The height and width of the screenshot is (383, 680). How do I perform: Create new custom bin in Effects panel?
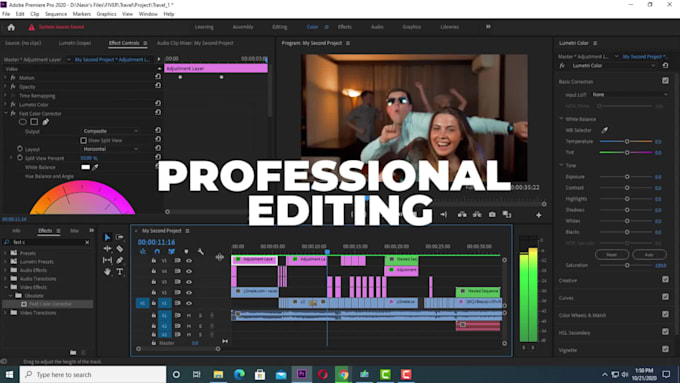(73, 352)
